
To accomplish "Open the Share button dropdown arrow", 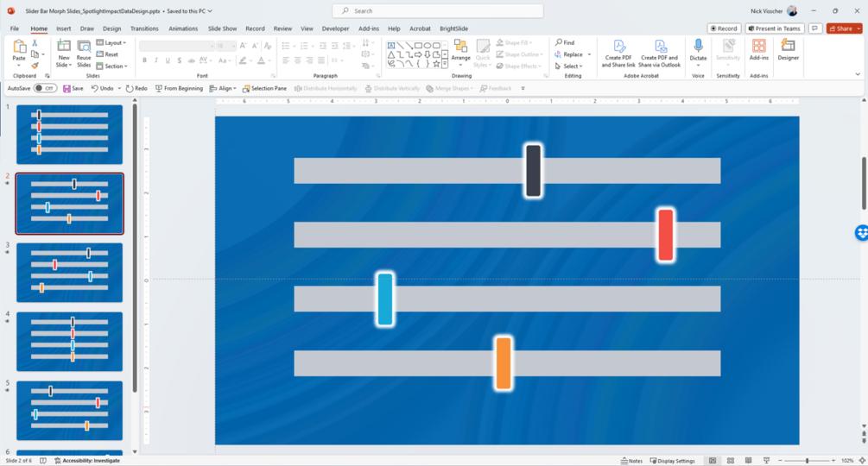I will click(858, 28).
